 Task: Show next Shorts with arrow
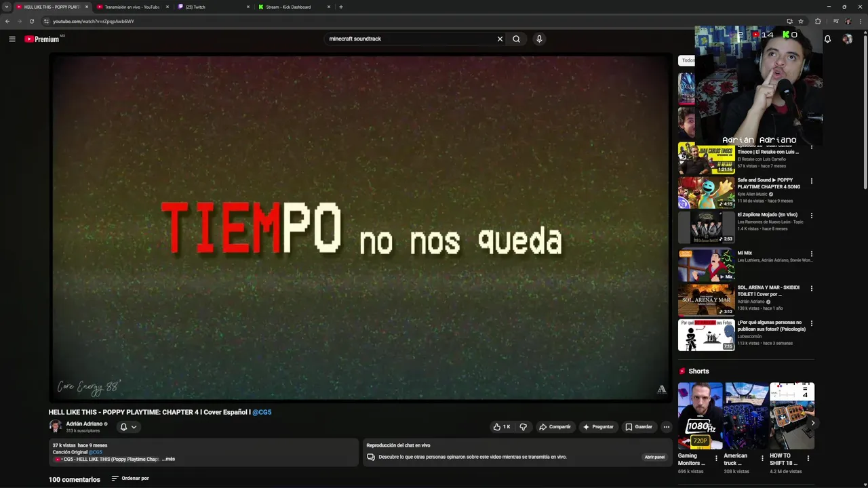[812, 423]
